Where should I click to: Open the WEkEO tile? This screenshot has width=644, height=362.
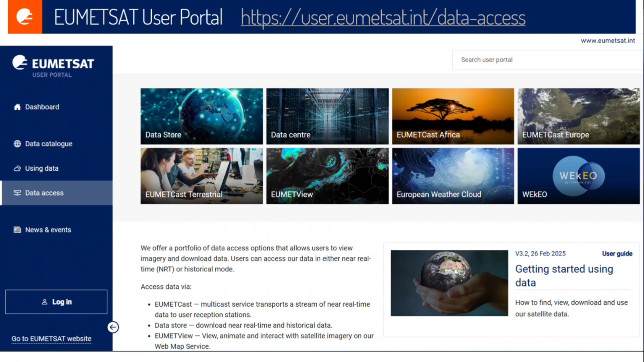(x=578, y=176)
